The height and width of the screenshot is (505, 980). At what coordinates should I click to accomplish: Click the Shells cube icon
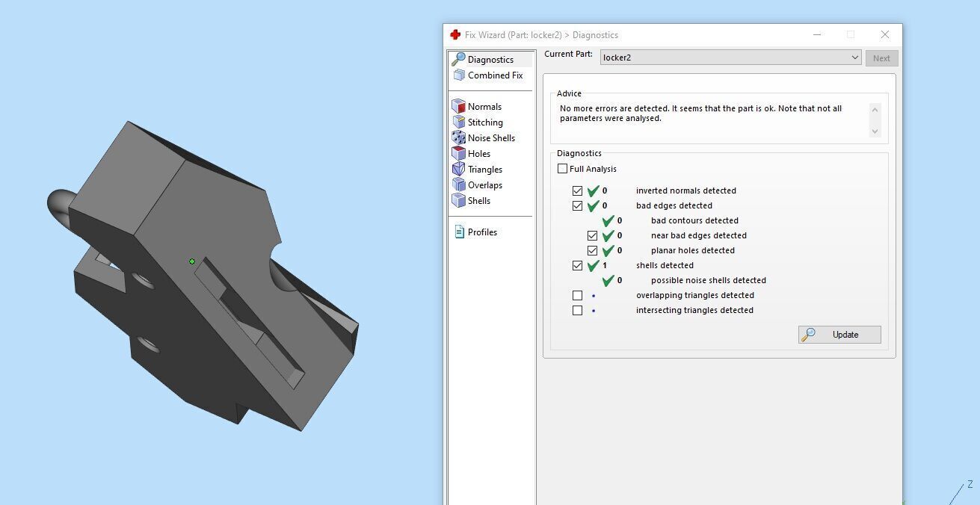pyautogui.click(x=458, y=201)
